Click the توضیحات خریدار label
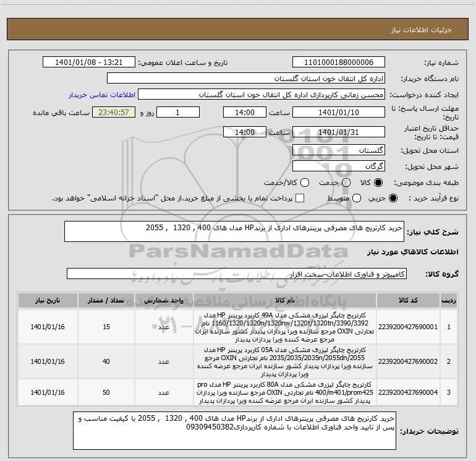 [x=429, y=431]
